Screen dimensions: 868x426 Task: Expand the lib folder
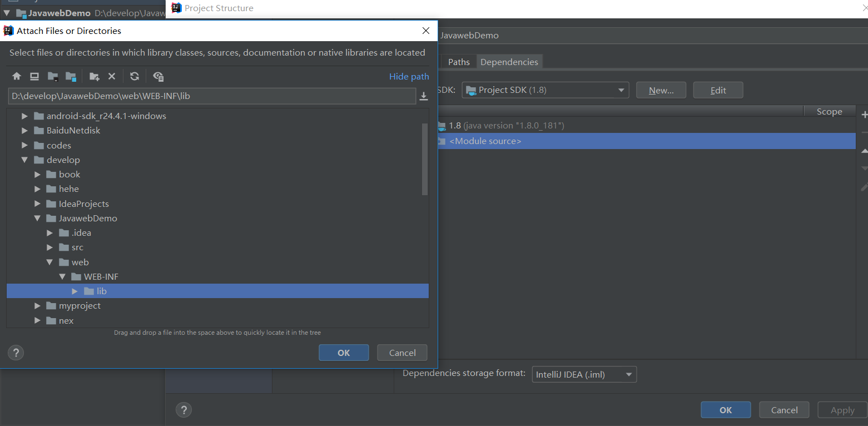[x=75, y=291]
